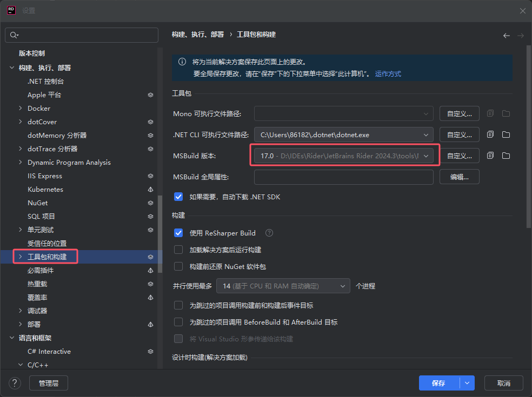Click layer icon beside 热重载
The height and width of the screenshot is (397, 532).
[150, 284]
